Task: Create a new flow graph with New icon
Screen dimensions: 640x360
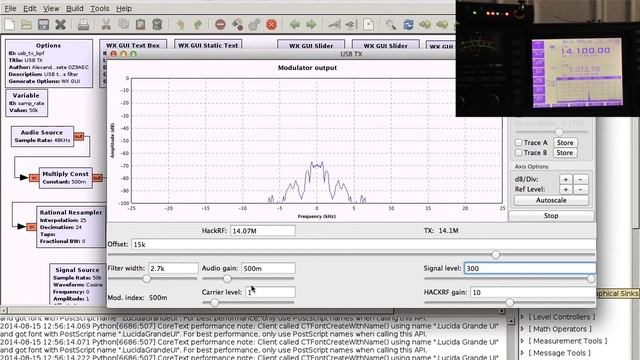Action: click(x=9, y=24)
